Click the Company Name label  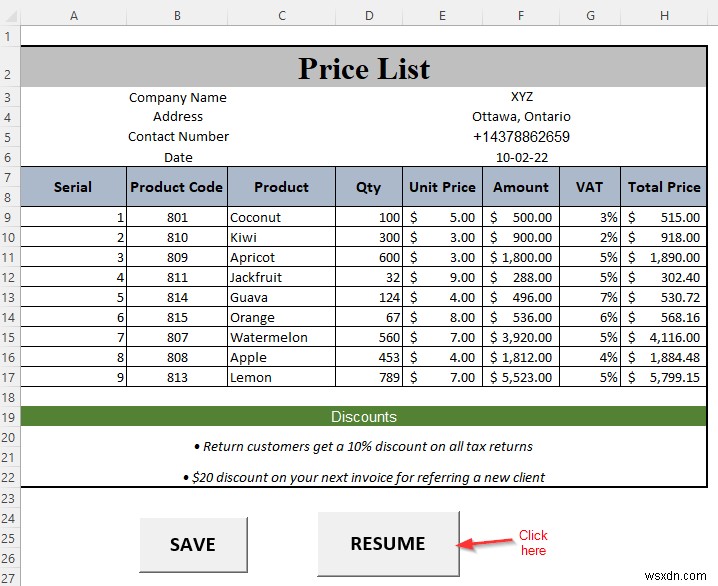pos(178,98)
